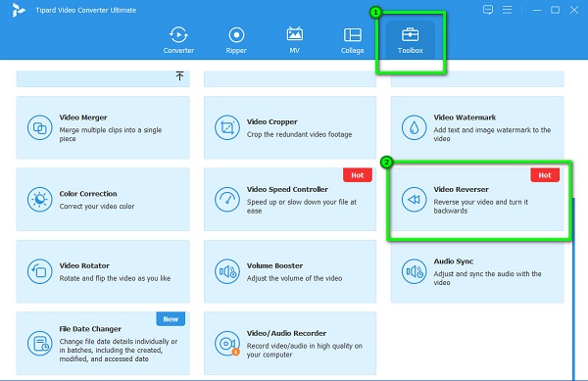Open the Video Merger tool title
This screenshot has height=381, width=588.
(x=83, y=118)
